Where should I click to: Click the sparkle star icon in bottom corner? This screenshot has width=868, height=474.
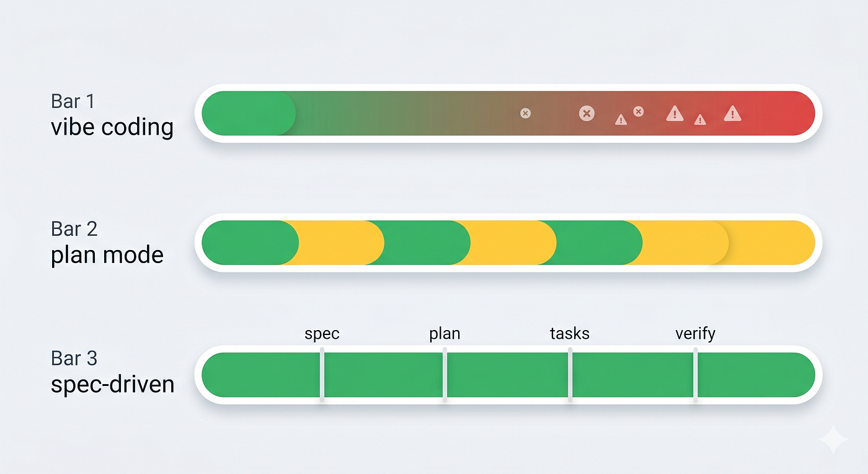[833, 439]
